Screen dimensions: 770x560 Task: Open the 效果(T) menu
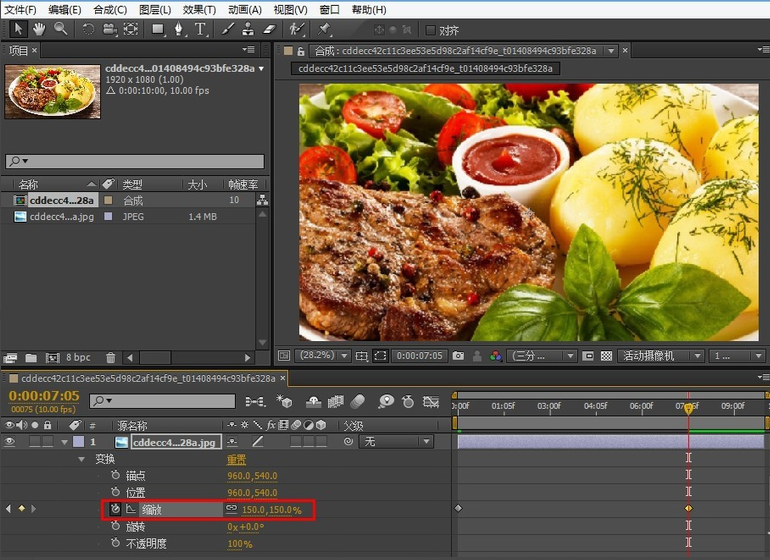click(x=199, y=10)
